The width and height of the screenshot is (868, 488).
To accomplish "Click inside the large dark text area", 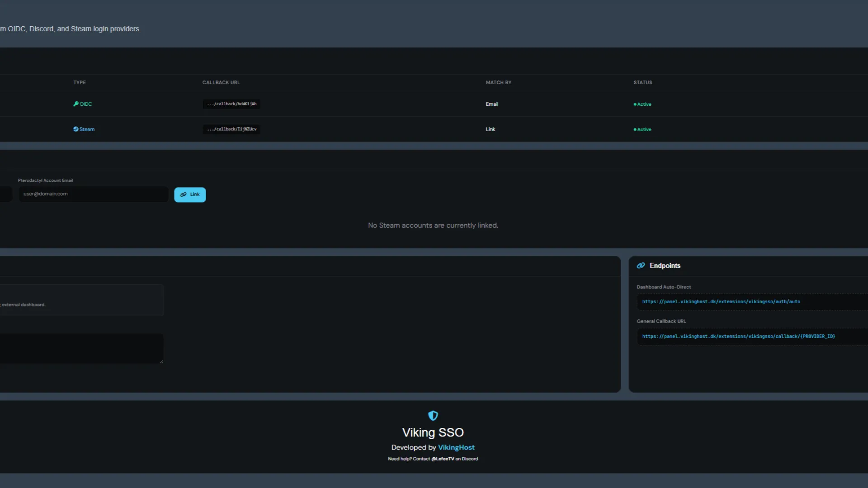I will tap(81, 348).
